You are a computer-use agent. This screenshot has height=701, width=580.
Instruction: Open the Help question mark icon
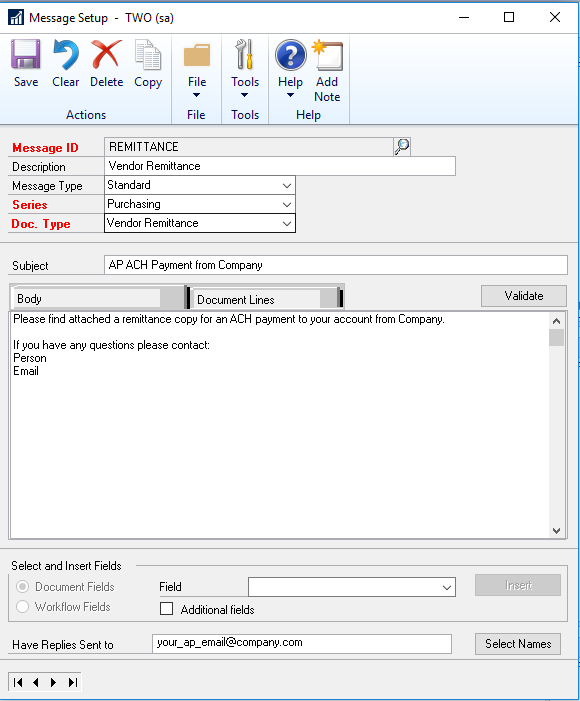tap(291, 55)
